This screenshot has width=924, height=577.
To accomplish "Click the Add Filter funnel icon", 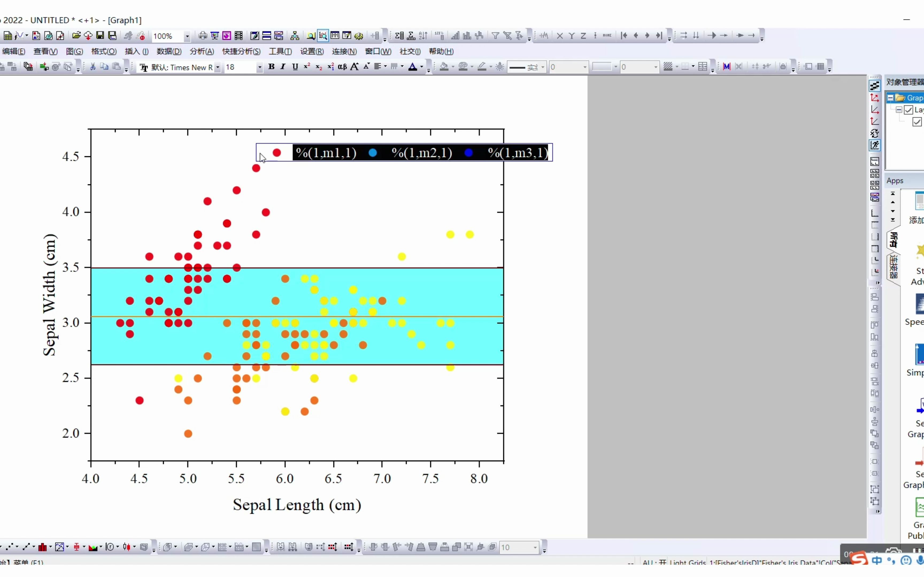I will tap(495, 36).
